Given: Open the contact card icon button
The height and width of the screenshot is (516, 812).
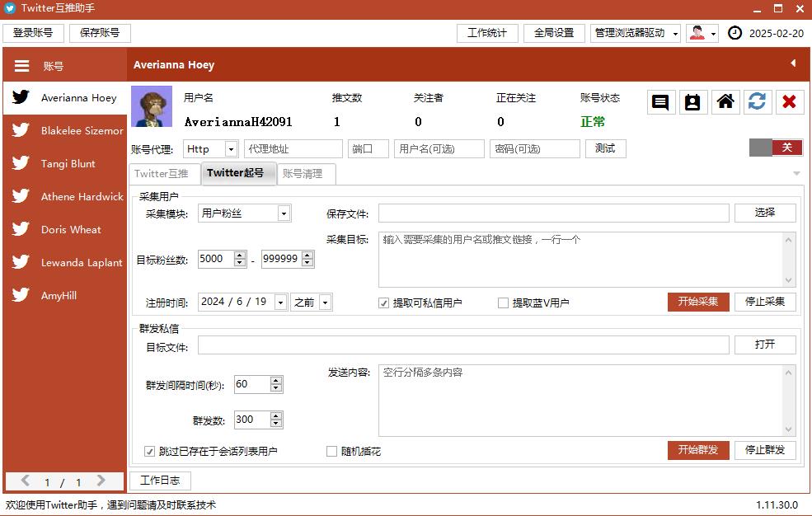Looking at the screenshot, I should pos(692,102).
